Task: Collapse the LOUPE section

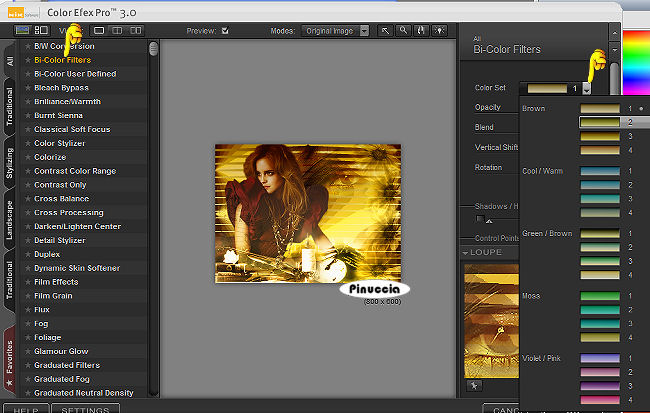Action: coord(466,253)
